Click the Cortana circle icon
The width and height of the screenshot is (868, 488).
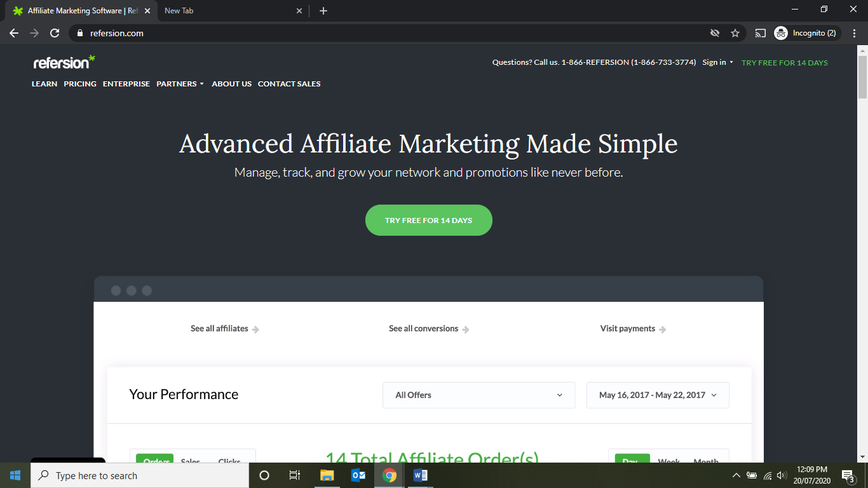tap(264, 475)
